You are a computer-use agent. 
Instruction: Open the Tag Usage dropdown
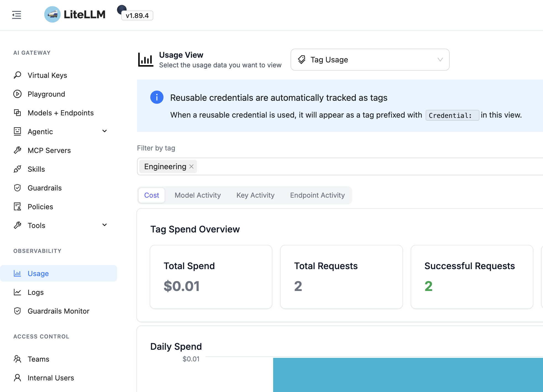tap(370, 60)
